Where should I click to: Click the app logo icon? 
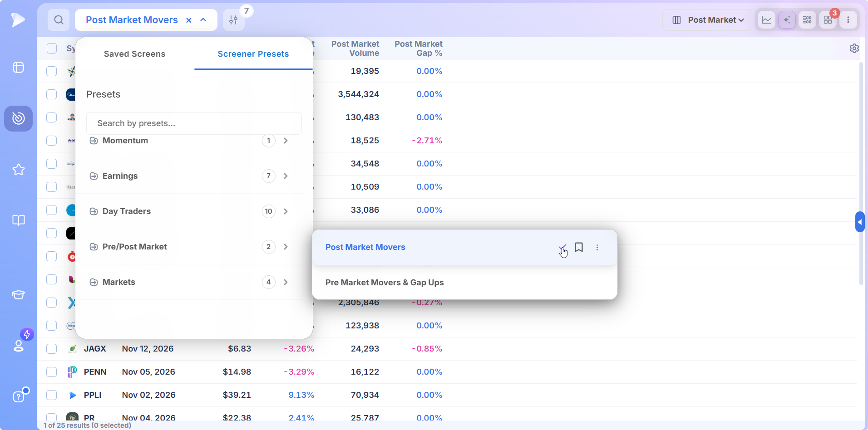18,20
